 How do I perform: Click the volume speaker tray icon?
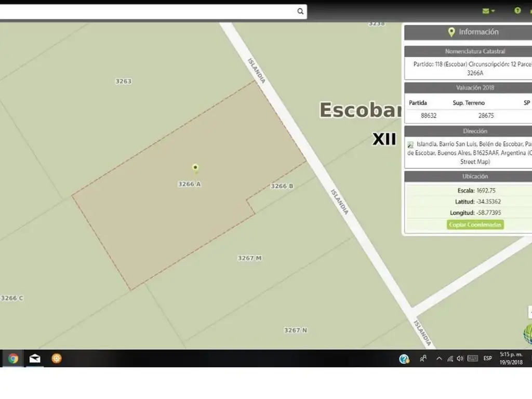tap(460, 358)
